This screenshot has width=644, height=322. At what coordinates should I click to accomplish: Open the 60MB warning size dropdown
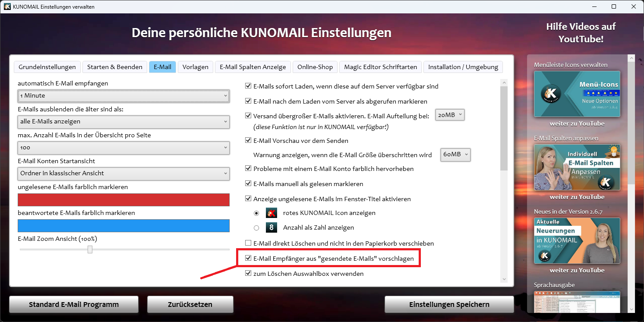455,155
